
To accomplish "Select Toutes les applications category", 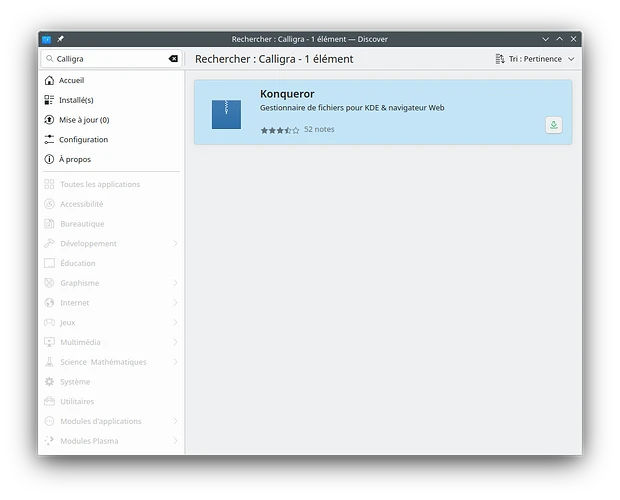I will (100, 184).
